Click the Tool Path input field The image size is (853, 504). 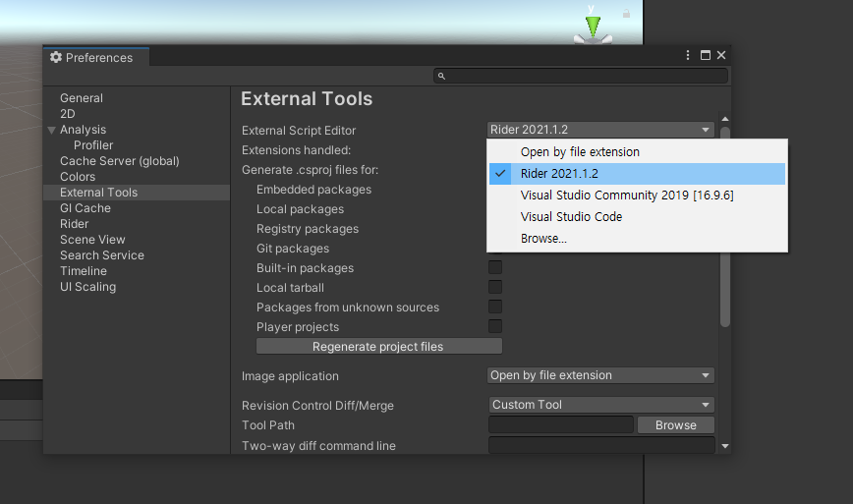561,425
